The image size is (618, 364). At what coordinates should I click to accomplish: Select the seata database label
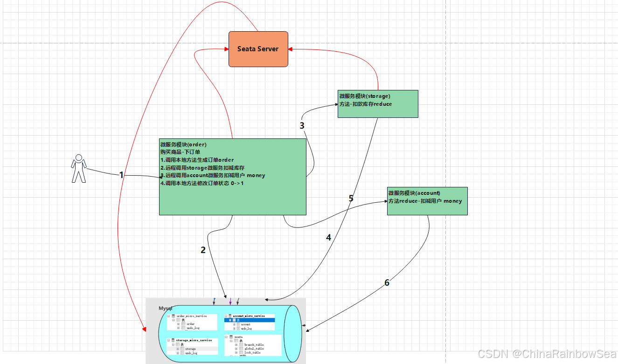238,337
